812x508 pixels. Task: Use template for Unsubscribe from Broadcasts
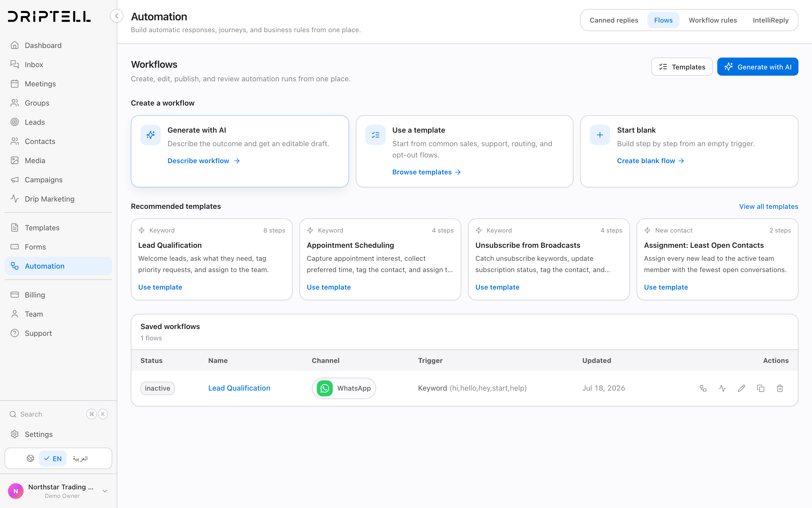(x=497, y=287)
